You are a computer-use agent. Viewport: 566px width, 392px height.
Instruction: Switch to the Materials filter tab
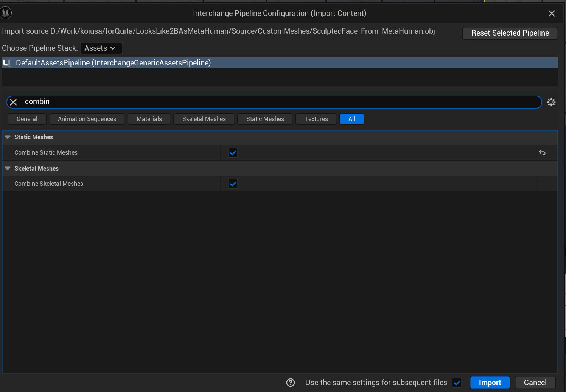tap(149, 119)
